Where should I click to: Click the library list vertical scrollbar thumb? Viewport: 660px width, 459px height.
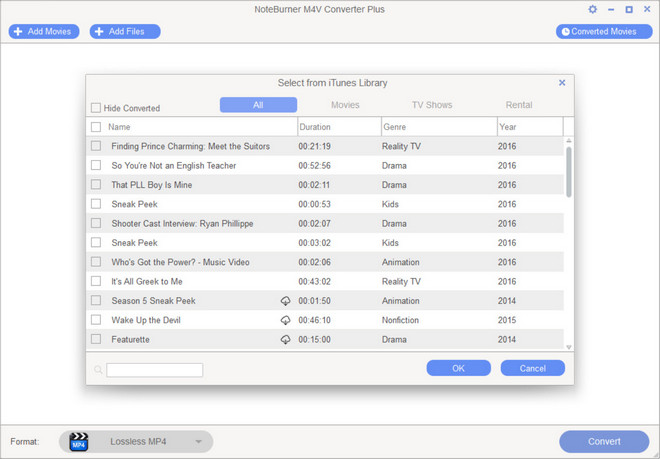569,172
